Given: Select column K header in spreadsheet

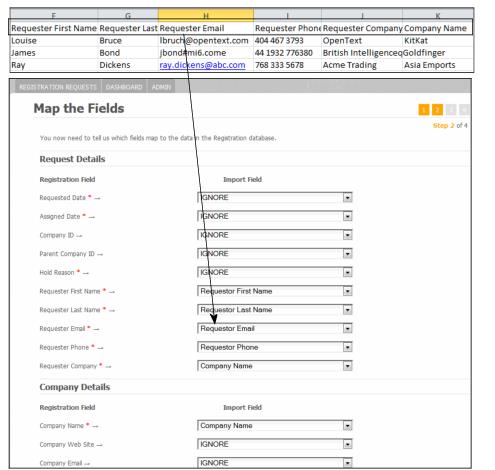Looking at the screenshot, I should (438, 15).
